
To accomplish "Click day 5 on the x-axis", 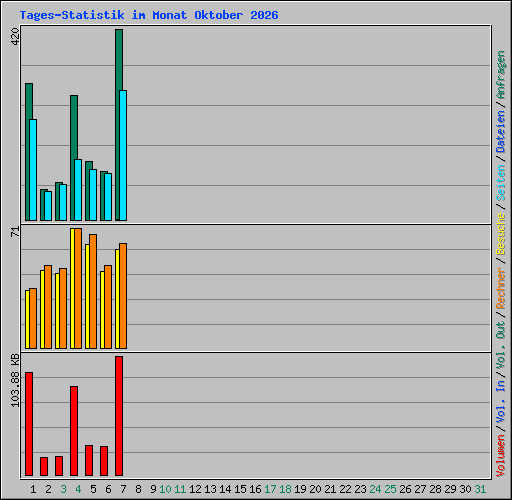I will (x=93, y=489).
